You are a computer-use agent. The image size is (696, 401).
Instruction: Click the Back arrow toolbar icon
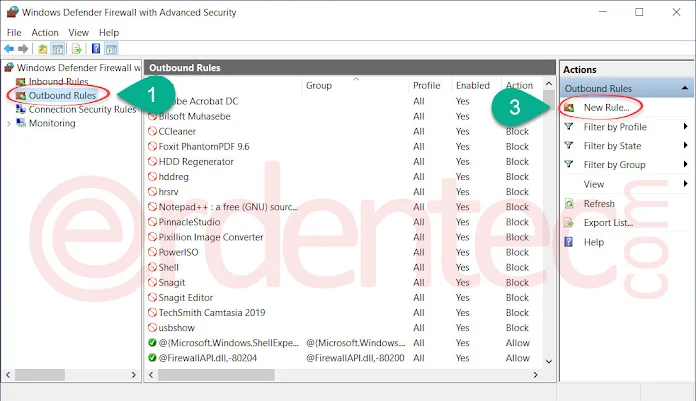coord(9,49)
